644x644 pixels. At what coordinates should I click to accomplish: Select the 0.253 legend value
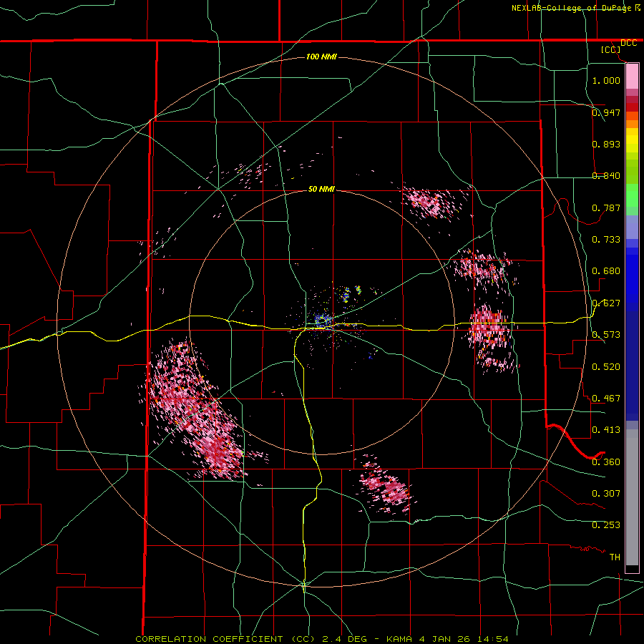point(606,525)
